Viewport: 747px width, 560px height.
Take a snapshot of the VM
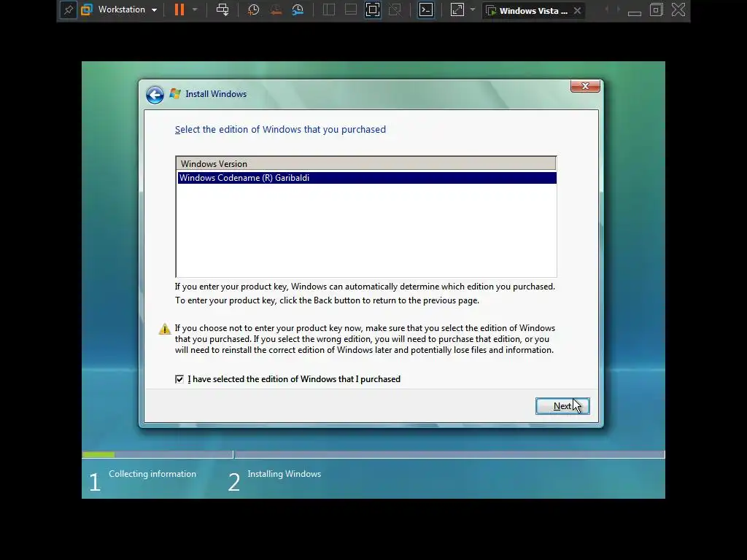click(x=253, y=10)
